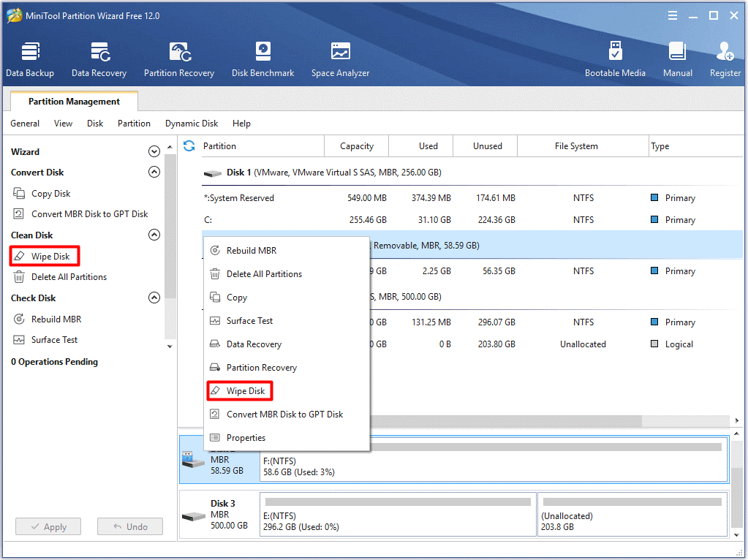Pick Convert MBR Disk to GPT Disk in context menu
Screen dimensions: 748x560
click(x=286, y=414)
